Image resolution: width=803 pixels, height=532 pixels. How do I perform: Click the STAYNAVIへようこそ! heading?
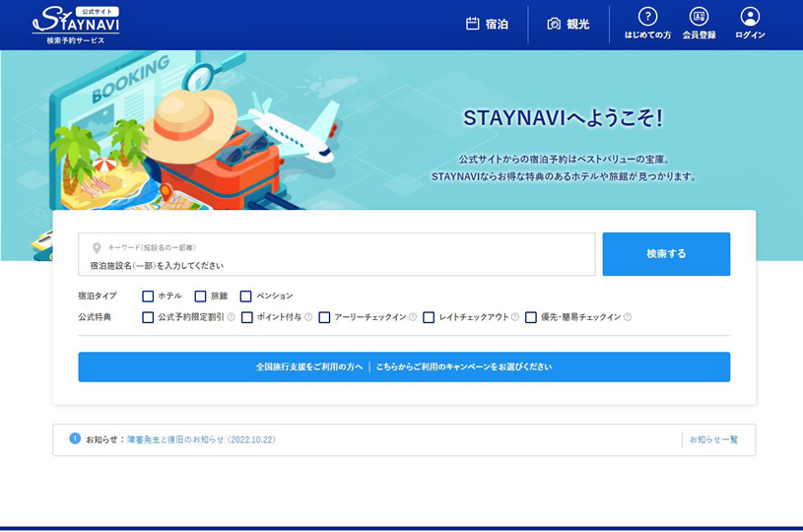(x=564, y=118)
